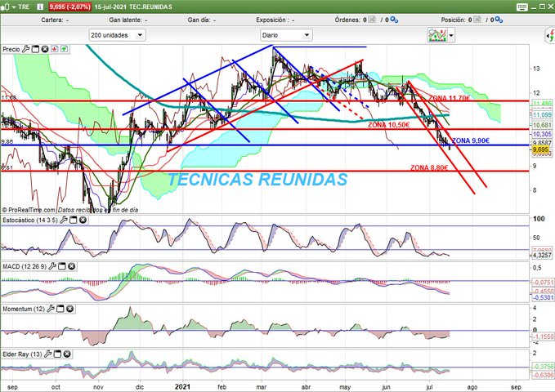Expand the dropdown arrow before the TRE ticker
Image resolution: width=555 pixels, height=392 pixels.
pos(13,7)
